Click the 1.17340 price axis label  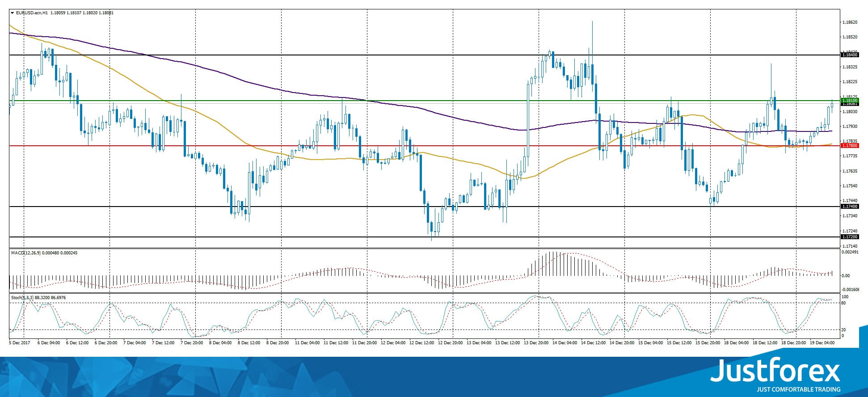coord(850,216)
